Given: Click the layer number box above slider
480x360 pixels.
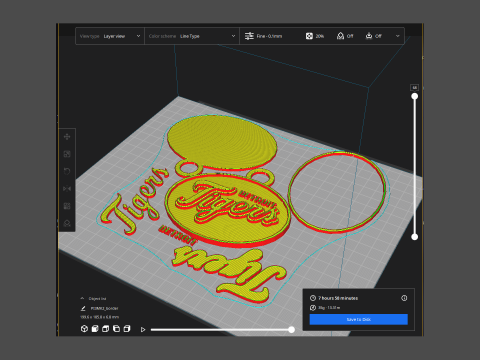Looking at the screenshot, I should (x=415, y=88).
